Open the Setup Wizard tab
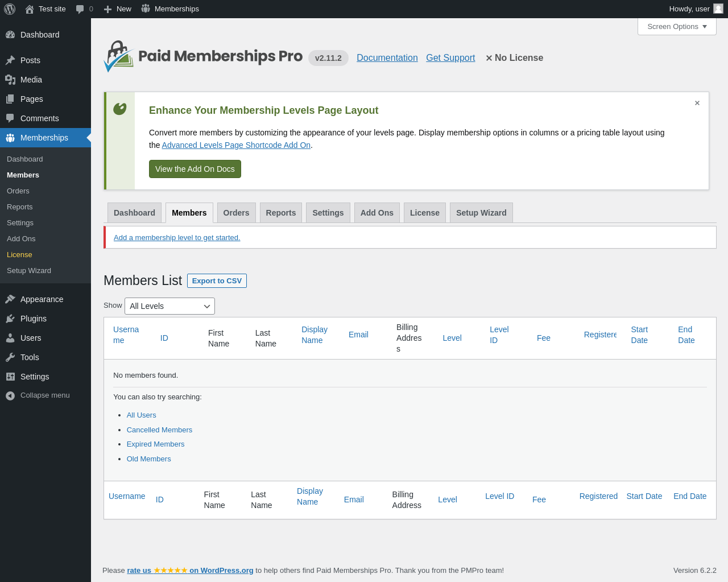728x582 pixels. pos(481,213)
